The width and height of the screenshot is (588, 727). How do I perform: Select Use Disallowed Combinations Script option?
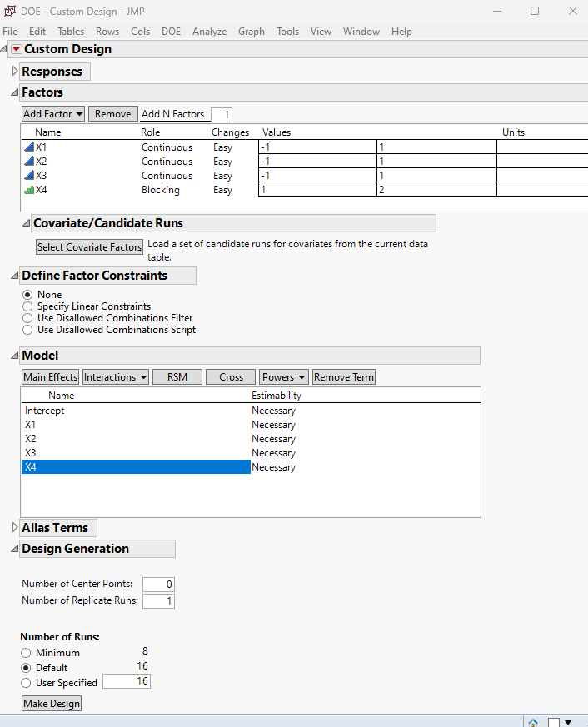[27, 330]
